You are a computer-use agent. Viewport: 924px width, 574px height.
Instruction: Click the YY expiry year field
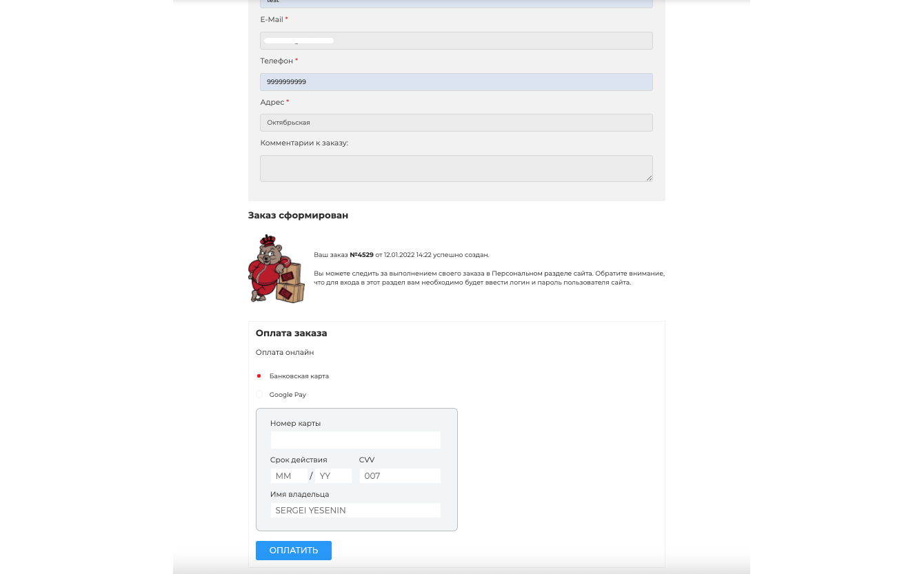333,476
